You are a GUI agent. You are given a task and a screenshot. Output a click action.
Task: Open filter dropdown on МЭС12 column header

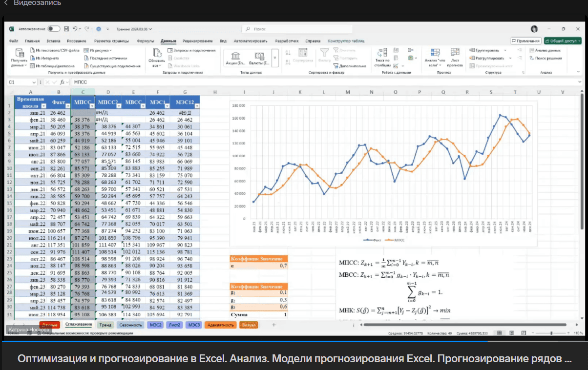(196, 105)
